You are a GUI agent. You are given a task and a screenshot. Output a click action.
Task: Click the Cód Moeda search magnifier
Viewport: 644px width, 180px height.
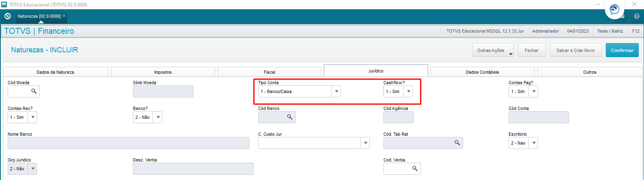[x=34, y=91]
